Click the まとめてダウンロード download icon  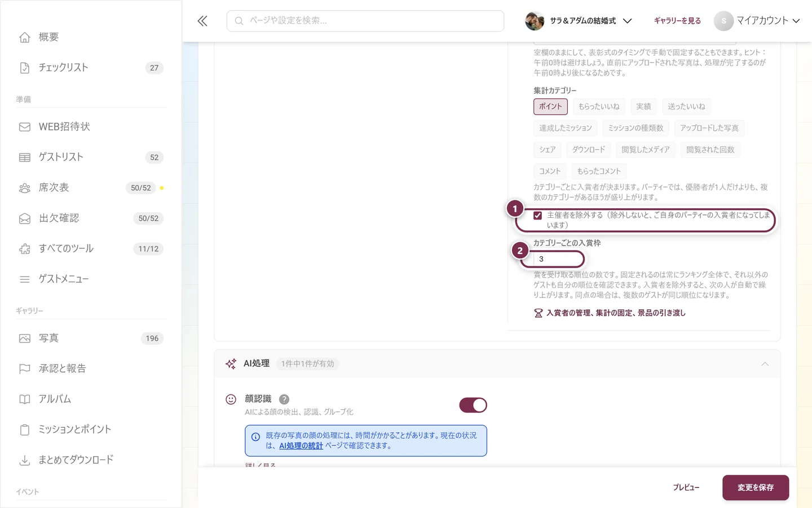pyautogui.click(x=25, y=461)
